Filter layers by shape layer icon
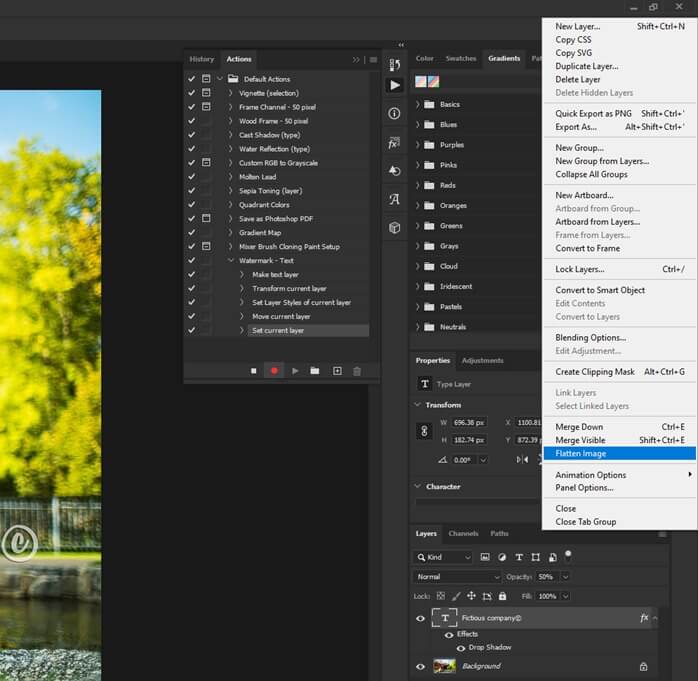698x681 pixels. [x=536, y=557]
